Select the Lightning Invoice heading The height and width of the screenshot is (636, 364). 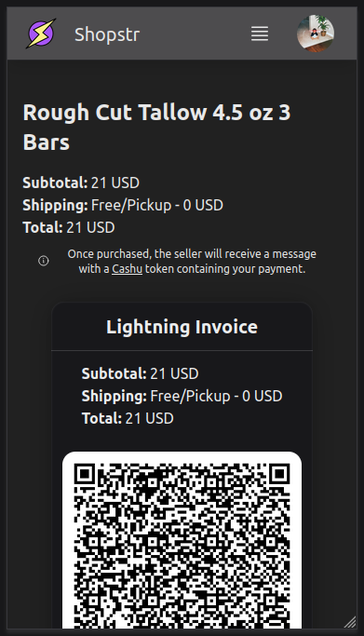pyautogui.click(x=182, y=327)
